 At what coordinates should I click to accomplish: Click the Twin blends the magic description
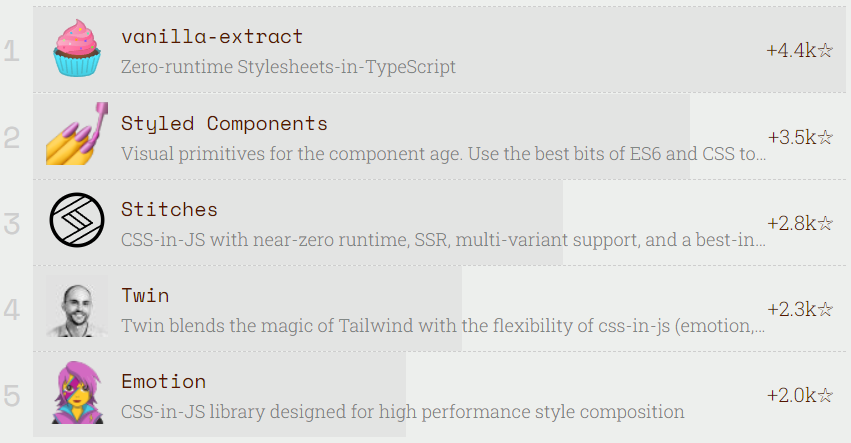click(x=443, y=326)
